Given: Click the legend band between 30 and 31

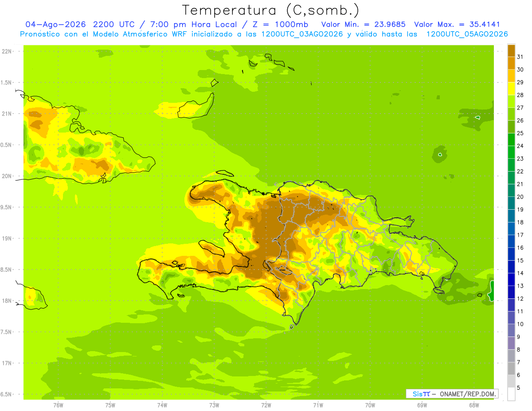Looking at the screenshot, I should pyautogui.click(x=511, y=63).
